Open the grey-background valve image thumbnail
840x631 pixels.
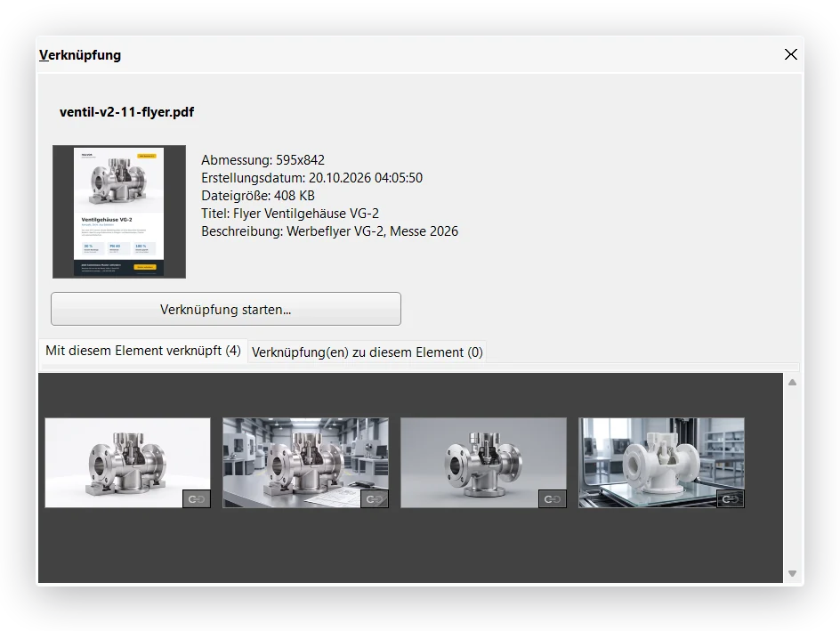tap(483, 462)
